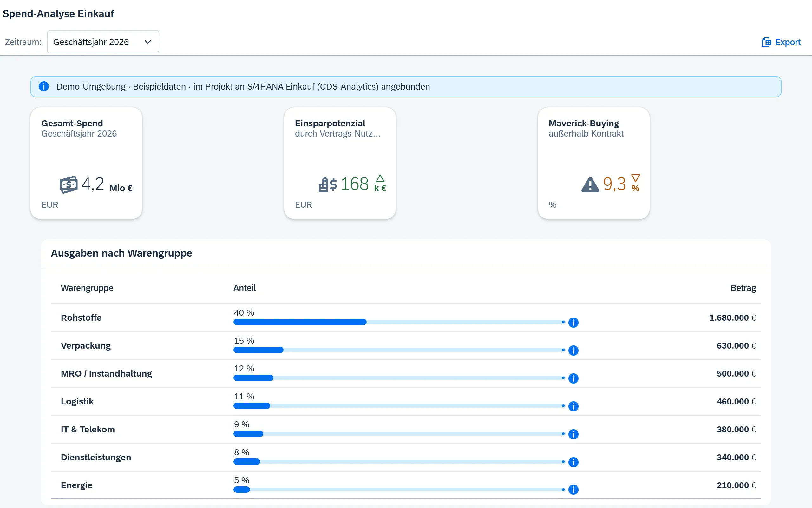Click the Dienstleistungen 8 % progress bar
Image resolution: width=812 pixels, height=508 pixels.
click(x=399, y=461)
